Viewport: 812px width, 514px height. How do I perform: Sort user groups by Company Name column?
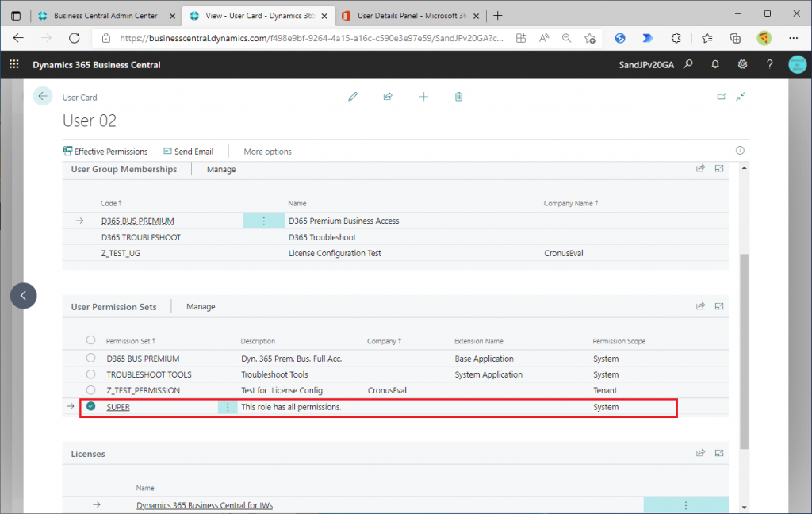tap(571, 203)
